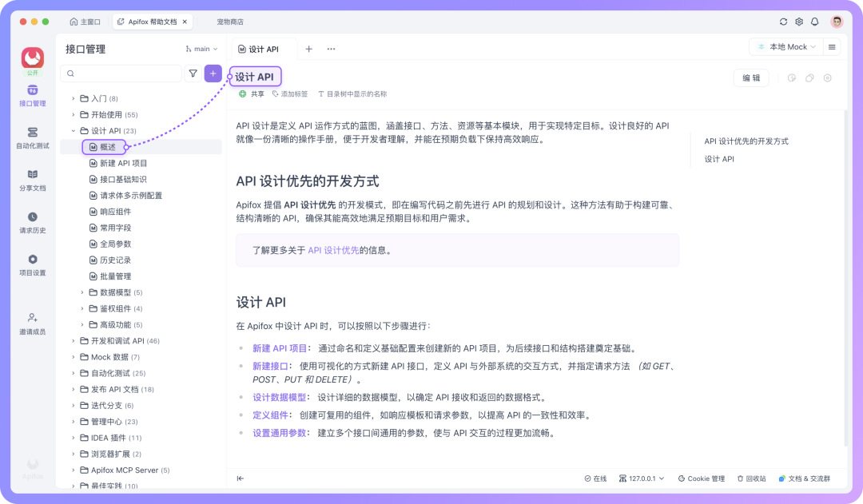The height and width of the screenshot is (504, 863).
Task: Open settings gear in title bar
Action: click(798, 22)
